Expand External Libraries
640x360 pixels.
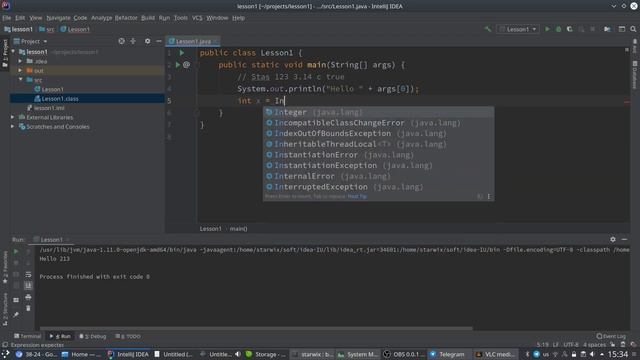(13, 117)
